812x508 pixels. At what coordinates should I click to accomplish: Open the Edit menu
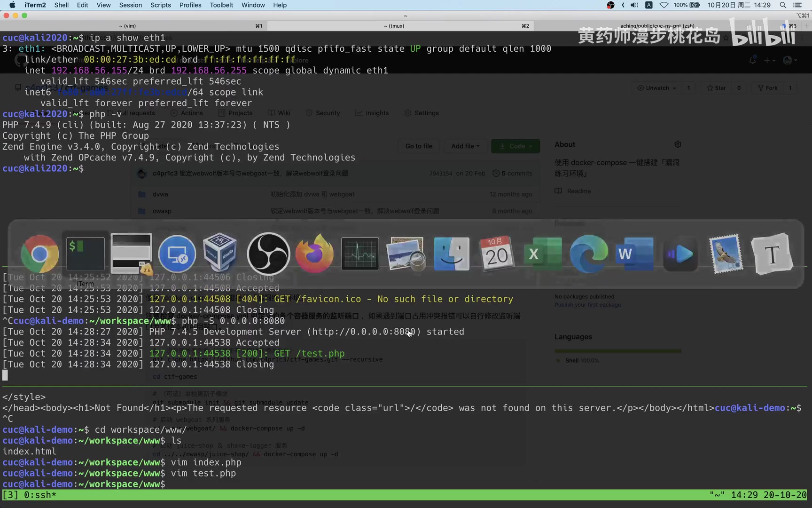click(x=83, y=5)
